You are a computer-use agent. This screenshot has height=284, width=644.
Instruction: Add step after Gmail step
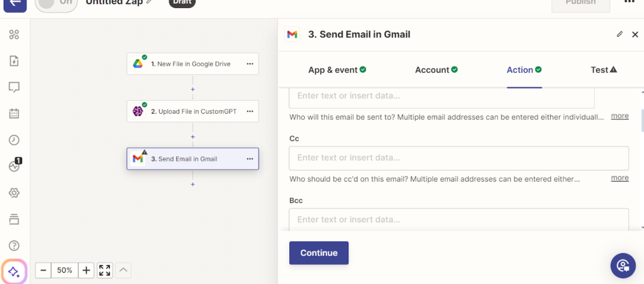[192, 184]
